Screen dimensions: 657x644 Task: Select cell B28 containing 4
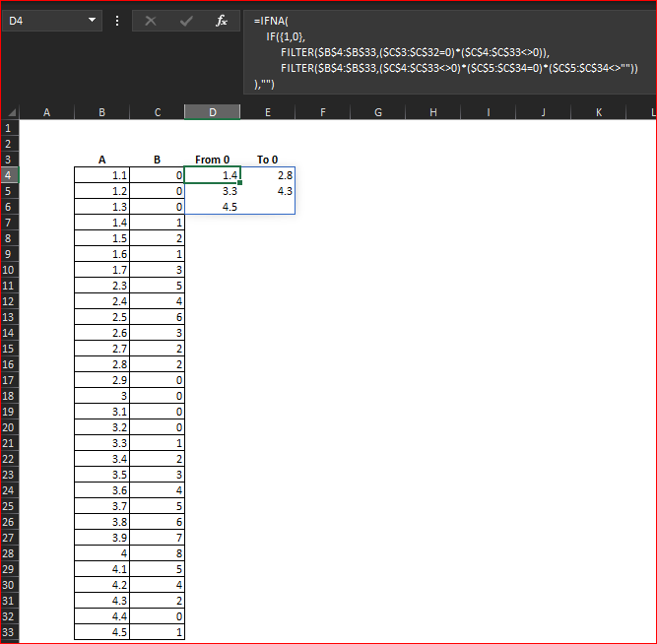click(x=101, y=553)
